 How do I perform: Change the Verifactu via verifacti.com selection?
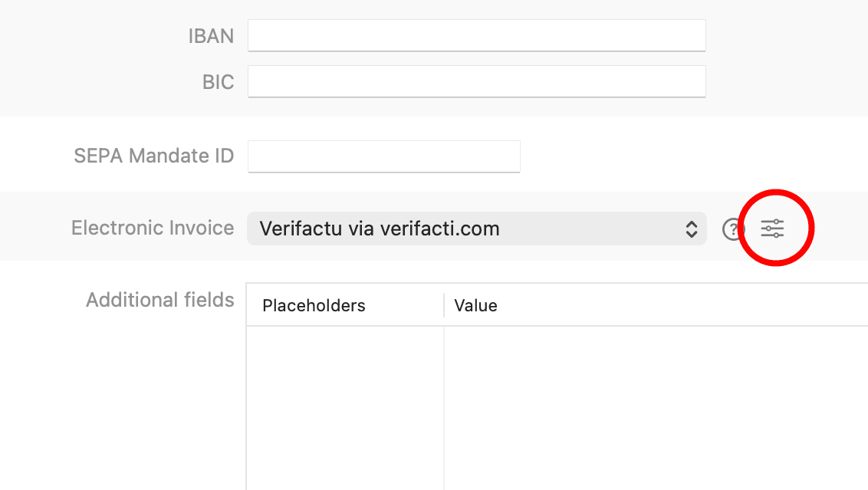tap(475, 229)
